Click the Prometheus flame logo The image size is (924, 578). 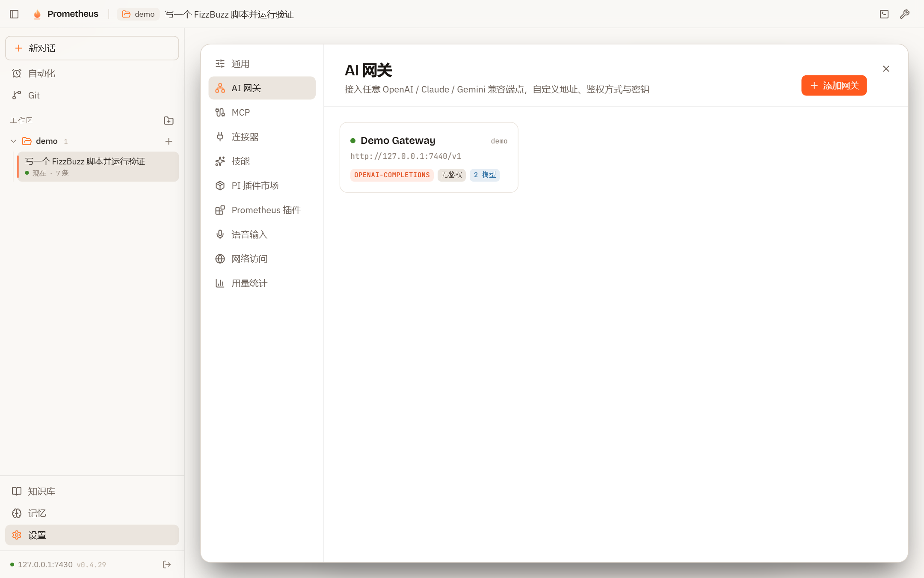pos(37,14)
